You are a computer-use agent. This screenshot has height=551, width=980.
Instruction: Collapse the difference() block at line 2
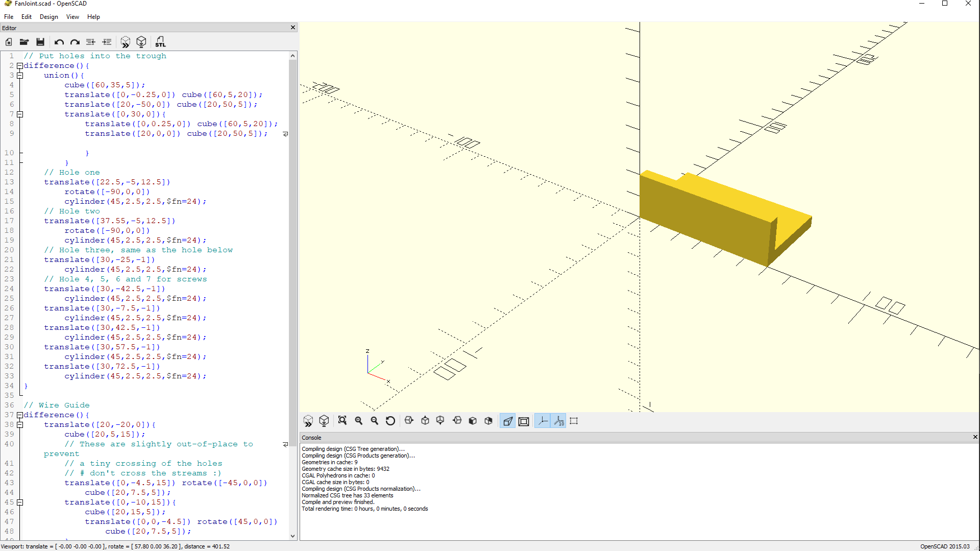20,66
